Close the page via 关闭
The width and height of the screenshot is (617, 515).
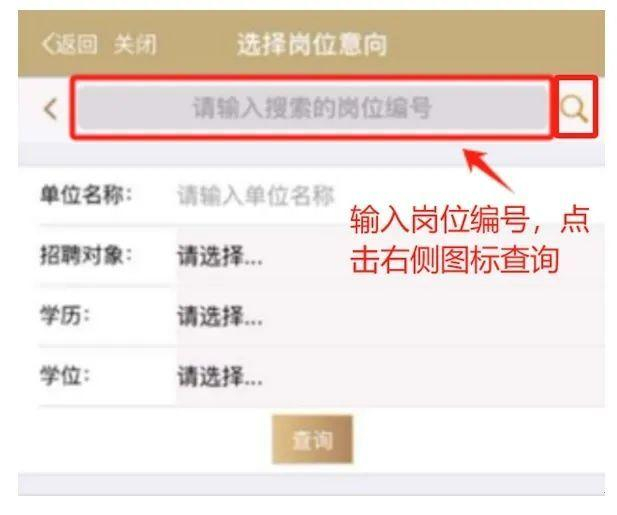[x=135, y=44]
